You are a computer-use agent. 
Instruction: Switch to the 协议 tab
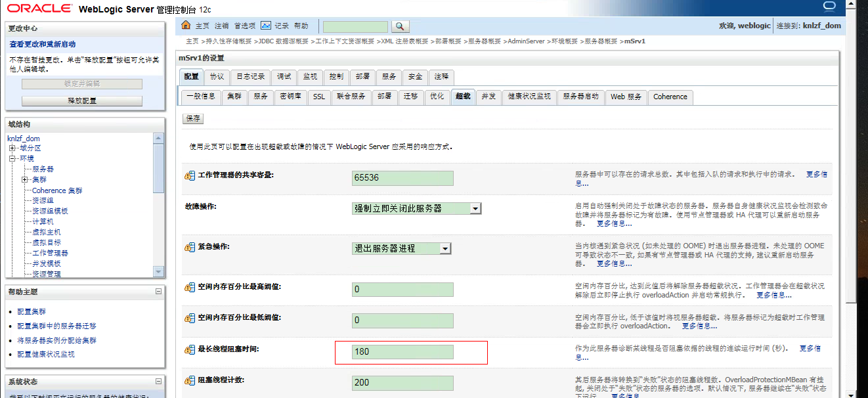coord(217,76)
